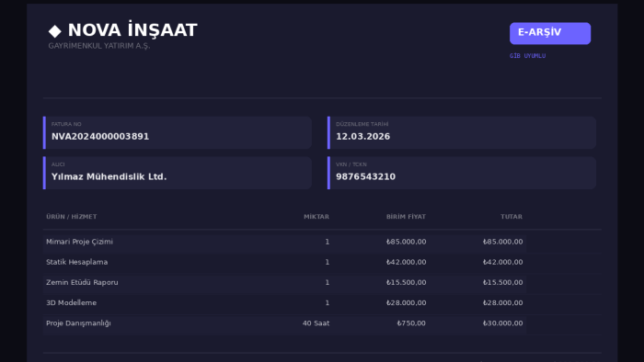Click the FATURA NO field label
644x362 pixels.
66,124
